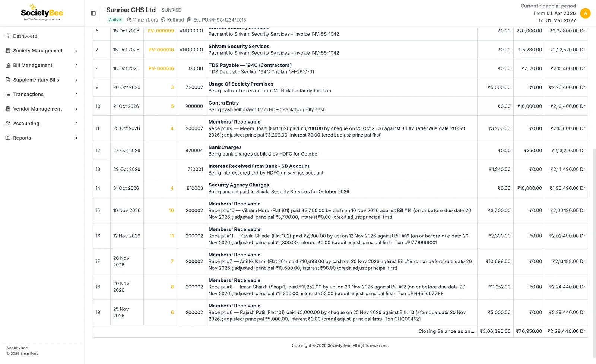Click the Kothrud location pin icon

(163, 20)
